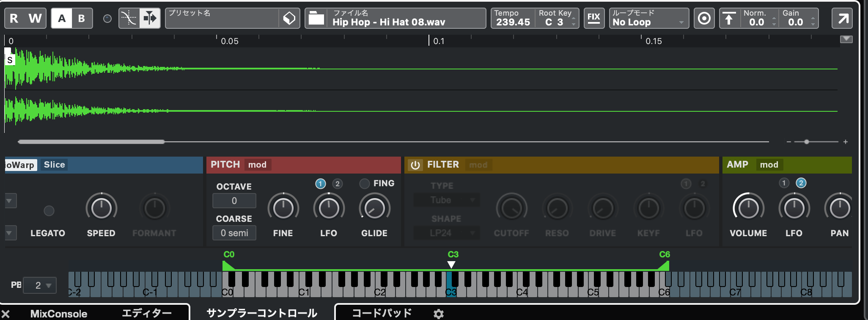Click the filter RESO knob
The height and width of the screenshot is (320, 868).
[557, 208]
